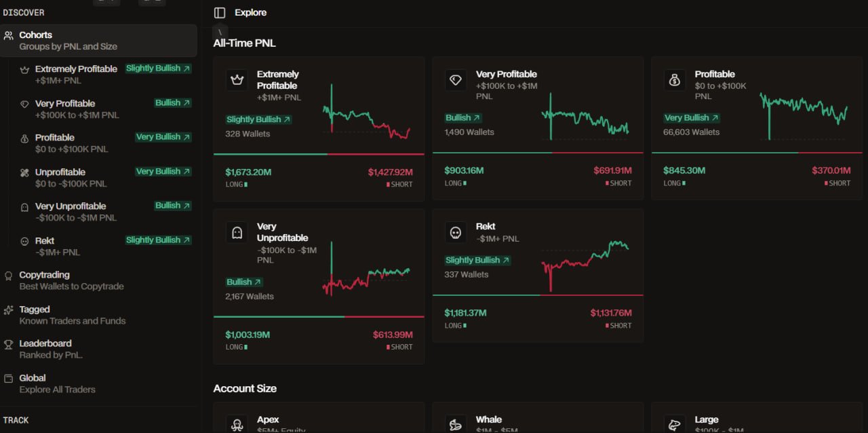The height and width of the screenshot is (433, 868).
Task: Open Copytrading in the sidebar
Action: pos(98,280)
